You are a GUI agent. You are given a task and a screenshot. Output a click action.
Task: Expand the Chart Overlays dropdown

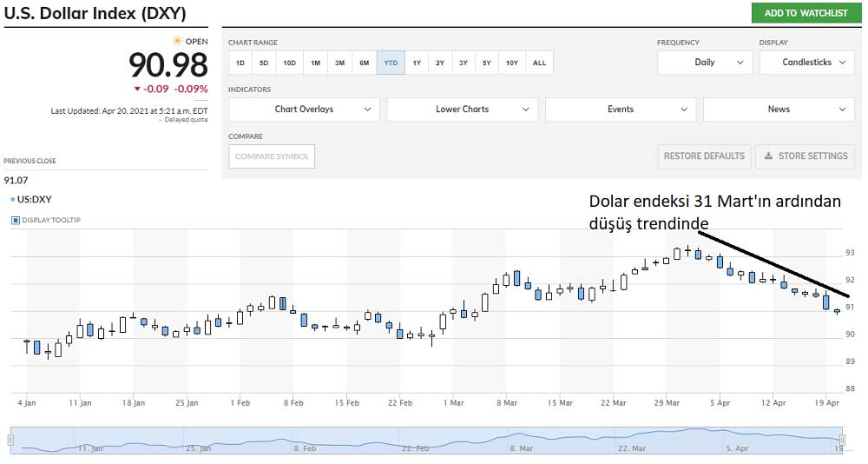304,109
